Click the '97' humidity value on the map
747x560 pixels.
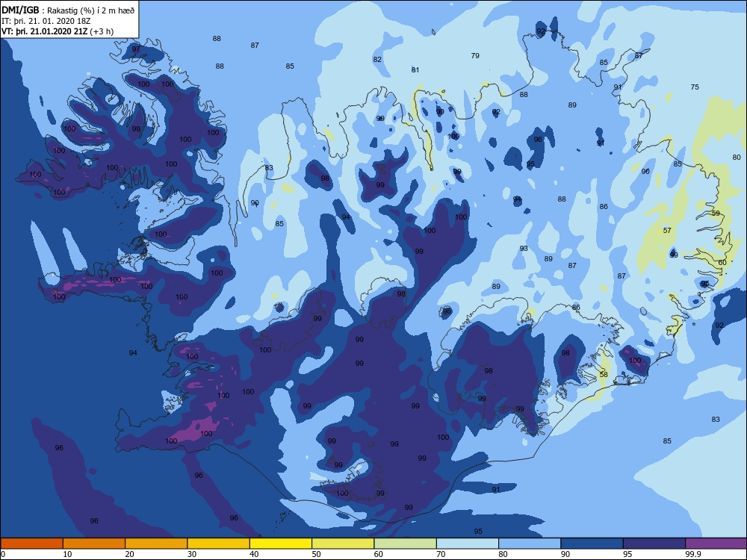136,49
